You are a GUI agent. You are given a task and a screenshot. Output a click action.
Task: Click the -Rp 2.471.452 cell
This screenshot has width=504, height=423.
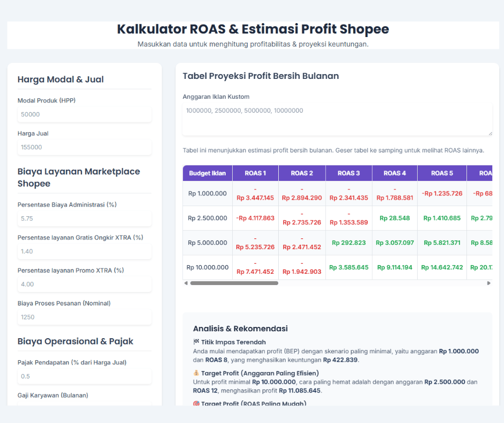click(x=302, y=243)
